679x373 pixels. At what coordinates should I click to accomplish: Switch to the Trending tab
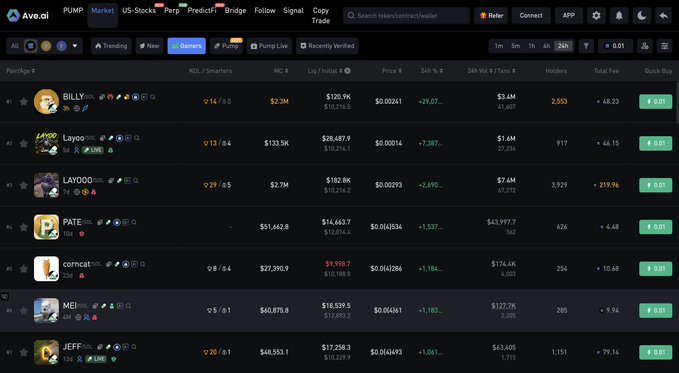click(x=111, y=46)
